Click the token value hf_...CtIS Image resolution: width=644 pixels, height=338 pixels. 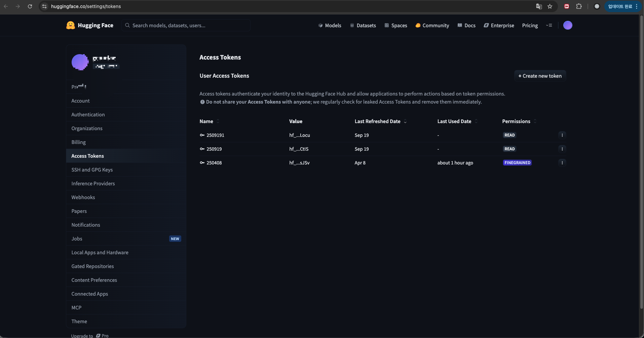click(299, 149)
